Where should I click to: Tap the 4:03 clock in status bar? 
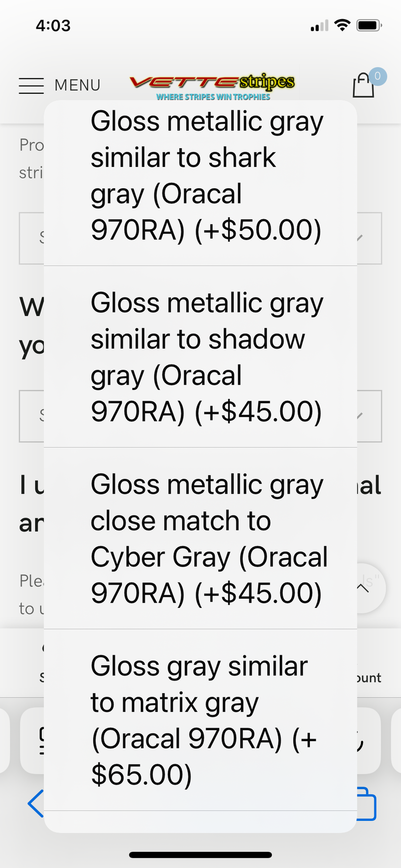click(x=53, y=26)
